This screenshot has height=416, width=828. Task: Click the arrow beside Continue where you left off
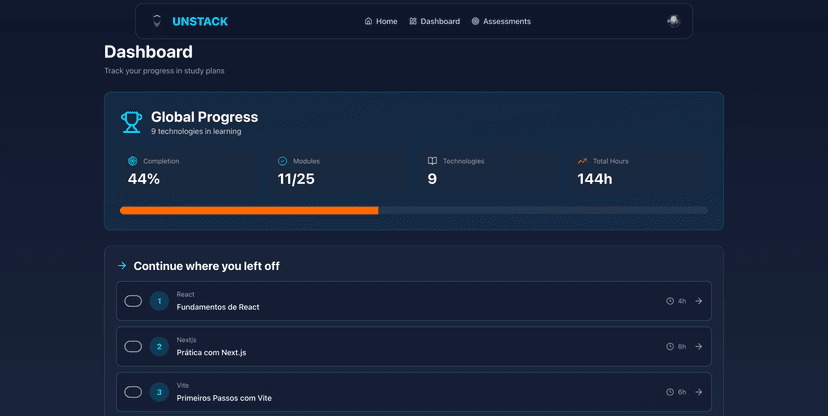click(122, 266)
